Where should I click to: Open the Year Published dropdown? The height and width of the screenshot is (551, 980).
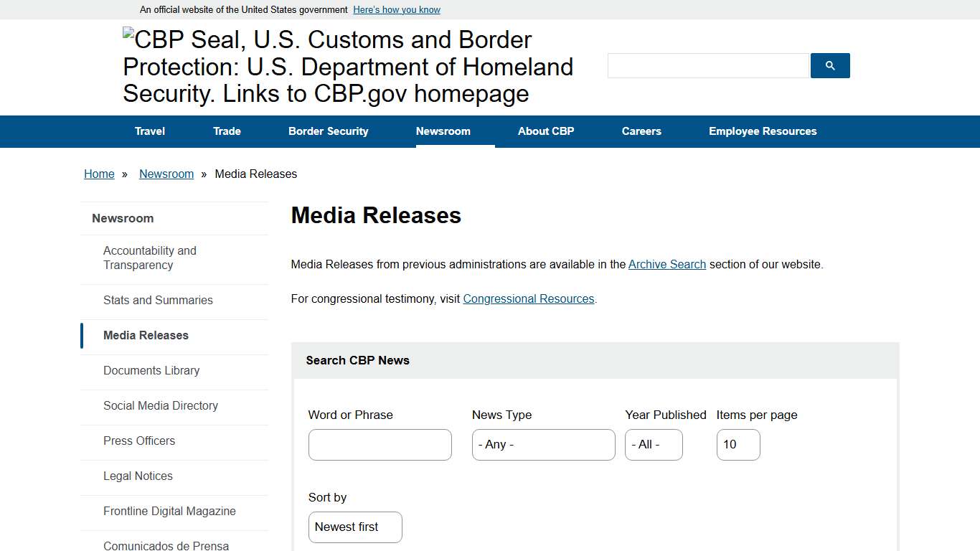click(653, 444)
